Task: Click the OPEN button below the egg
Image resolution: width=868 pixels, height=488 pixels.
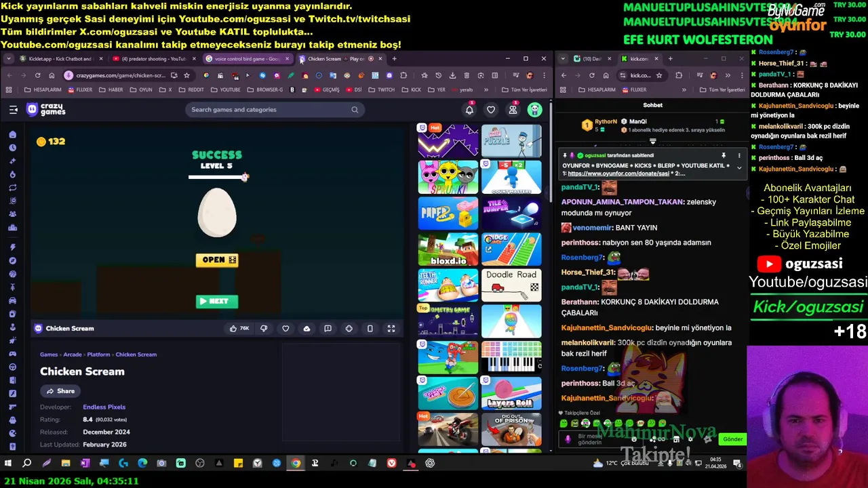Action: [217, 260]
